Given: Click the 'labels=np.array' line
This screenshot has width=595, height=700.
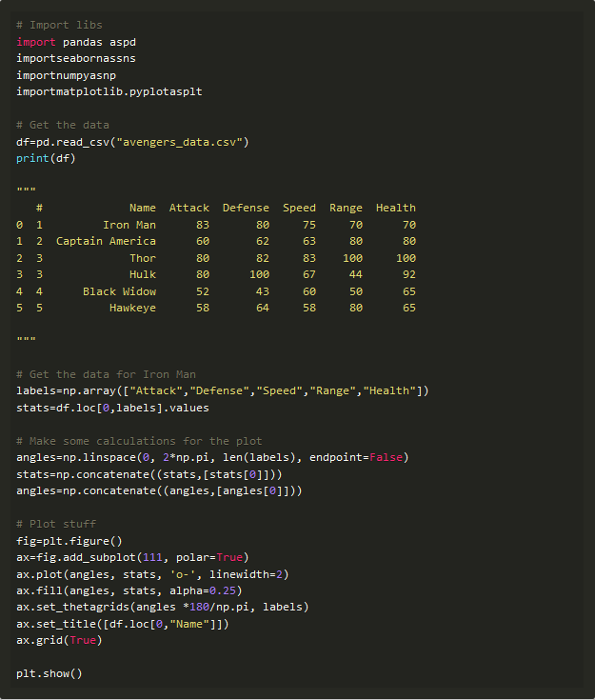Looking at the screenshot, I should (x=223, y=391).
